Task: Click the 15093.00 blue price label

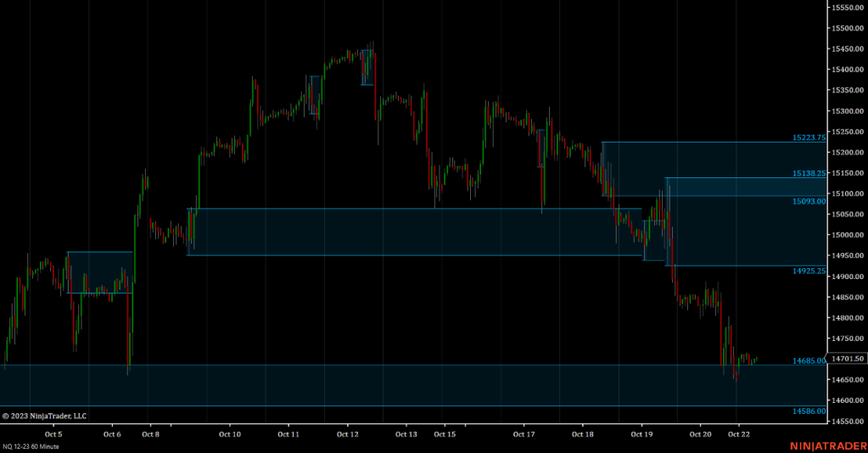Action: [809, 201]
